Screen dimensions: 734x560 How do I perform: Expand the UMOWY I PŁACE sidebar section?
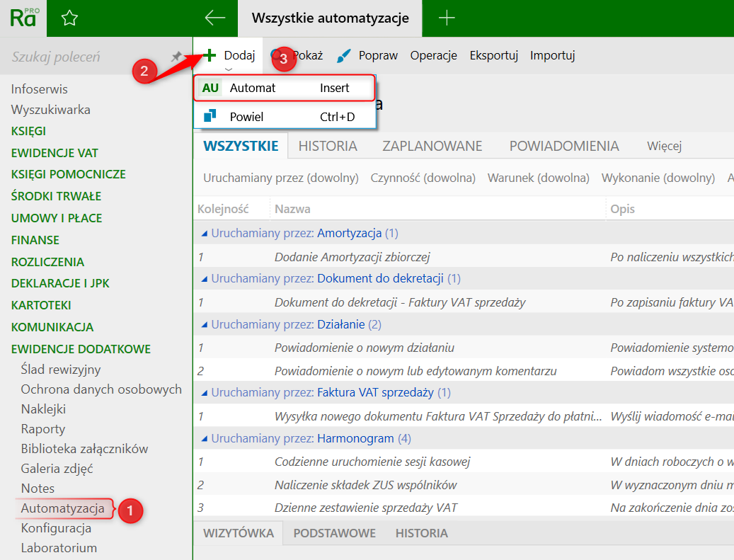point(57,218)
